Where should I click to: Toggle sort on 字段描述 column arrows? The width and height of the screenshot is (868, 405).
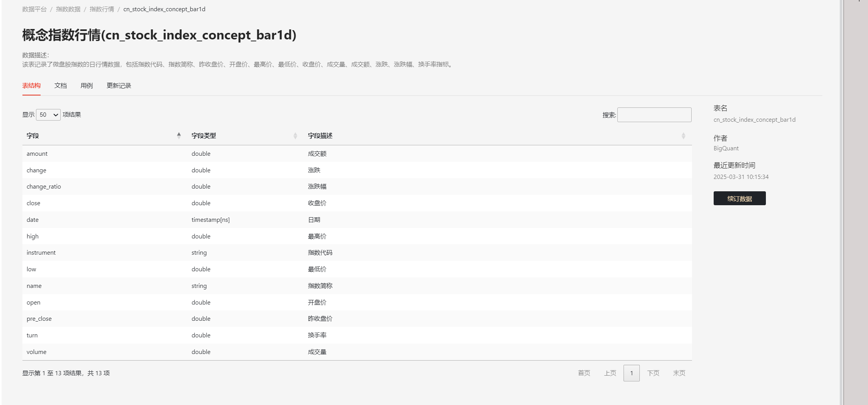point(683,136)
